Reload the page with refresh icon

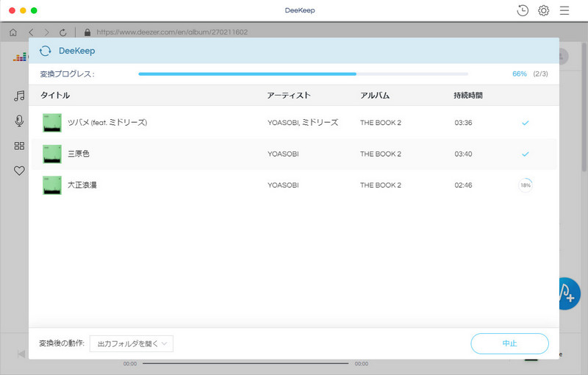(x=63, y=32)
